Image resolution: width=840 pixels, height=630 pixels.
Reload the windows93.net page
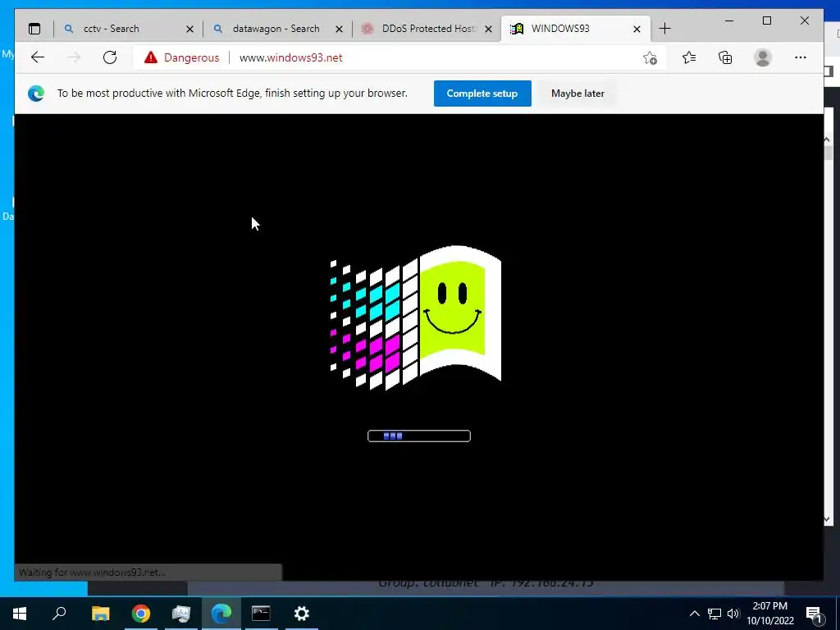tap(110, 57)
